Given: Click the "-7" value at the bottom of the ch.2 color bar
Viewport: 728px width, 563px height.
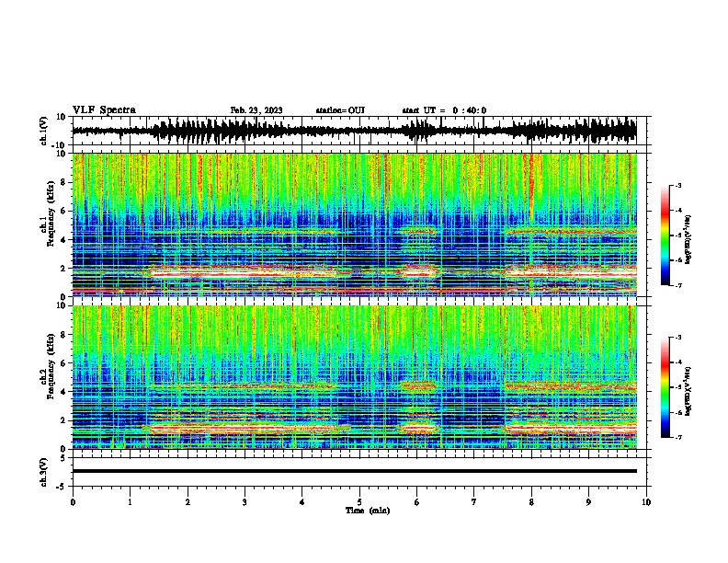Looking at the screenshot, I should point(678,437).
